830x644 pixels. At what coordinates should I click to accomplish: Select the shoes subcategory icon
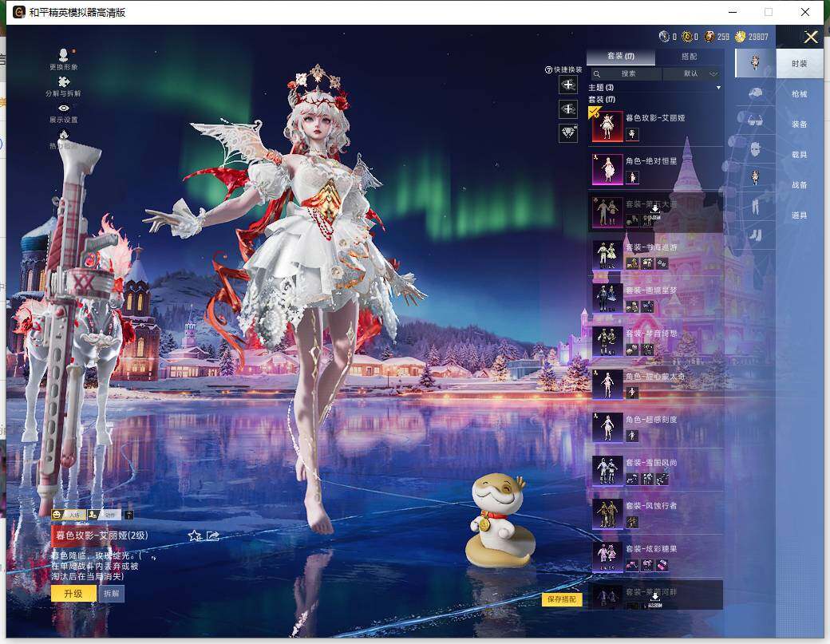coord(755,235)
